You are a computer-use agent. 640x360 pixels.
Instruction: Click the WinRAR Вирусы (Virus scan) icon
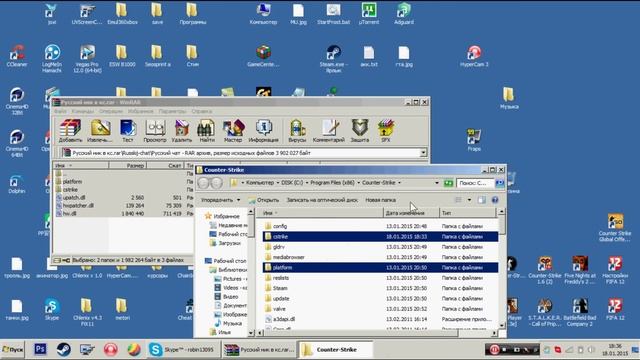tap(298, 131)
